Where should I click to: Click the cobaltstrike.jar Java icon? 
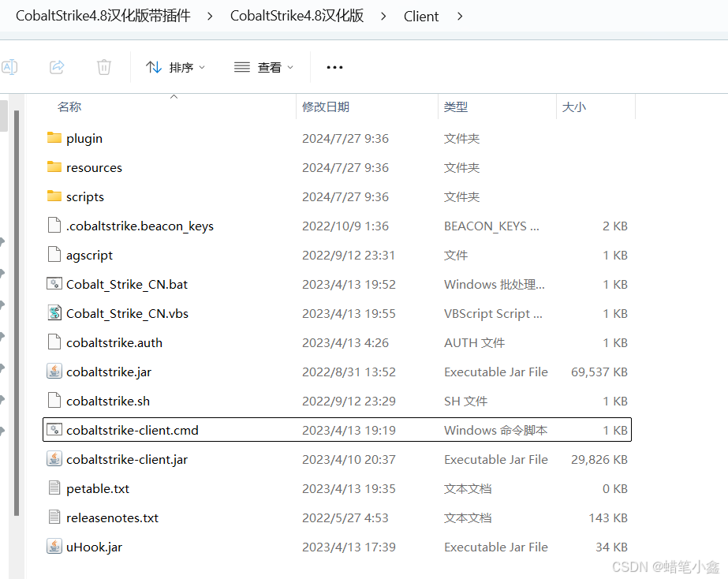[54, 372]
